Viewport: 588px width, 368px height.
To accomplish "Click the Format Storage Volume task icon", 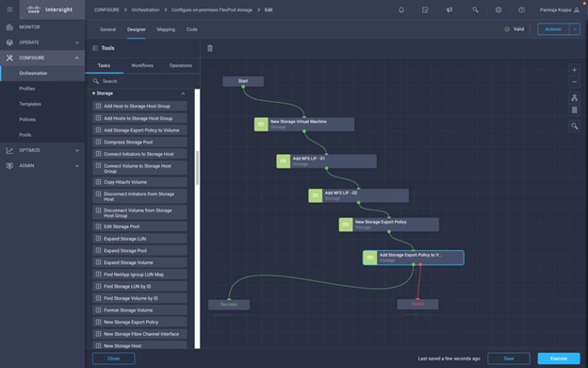I will (x=98, y=310).
